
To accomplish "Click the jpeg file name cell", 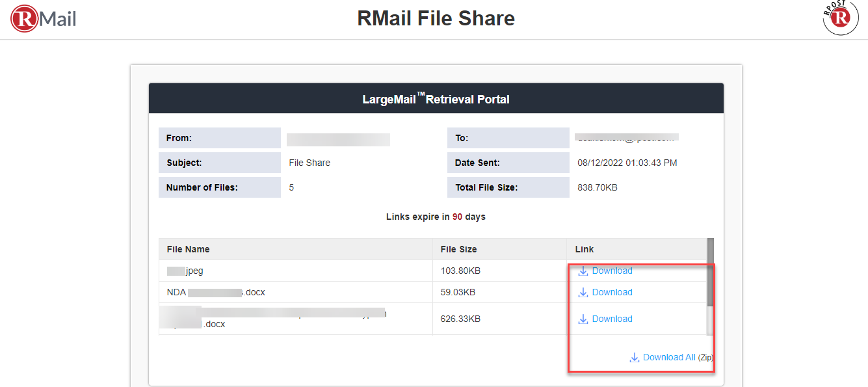I will pos(296,271).
